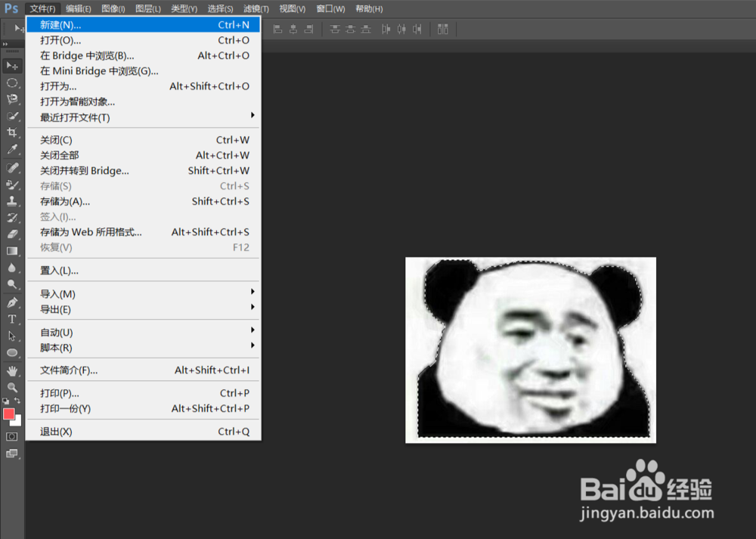Choose 在 Bridge 中浏览(B)... item
The width and height of the screenshot is (756, 539).
pyautogui.click(x=143, y=55)
